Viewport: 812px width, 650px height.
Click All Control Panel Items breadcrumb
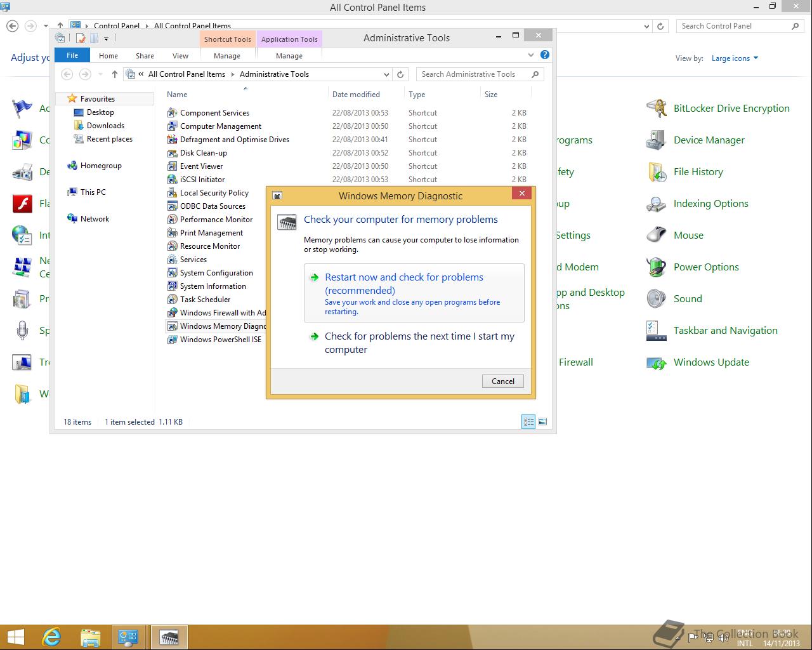pos(187,74)
